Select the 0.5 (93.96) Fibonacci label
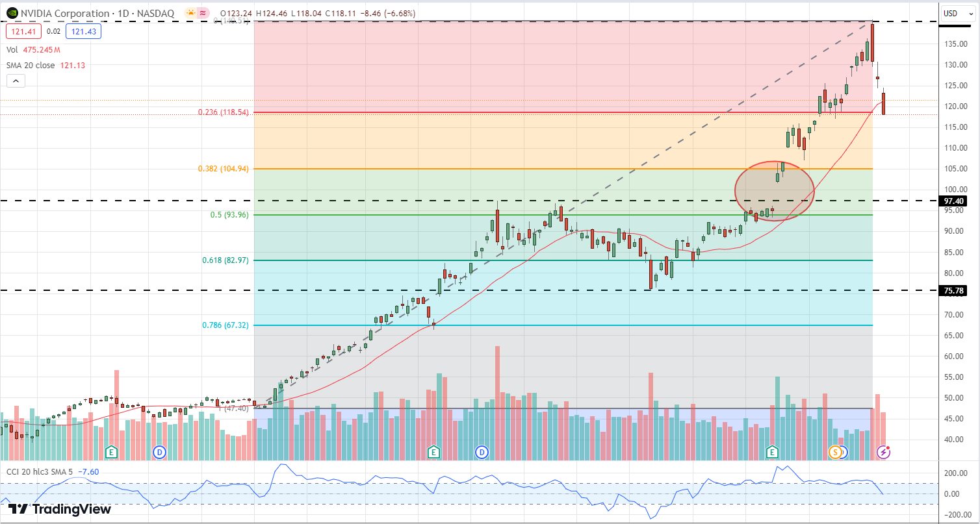The image size is (980, 524). [x=229, y=215]
